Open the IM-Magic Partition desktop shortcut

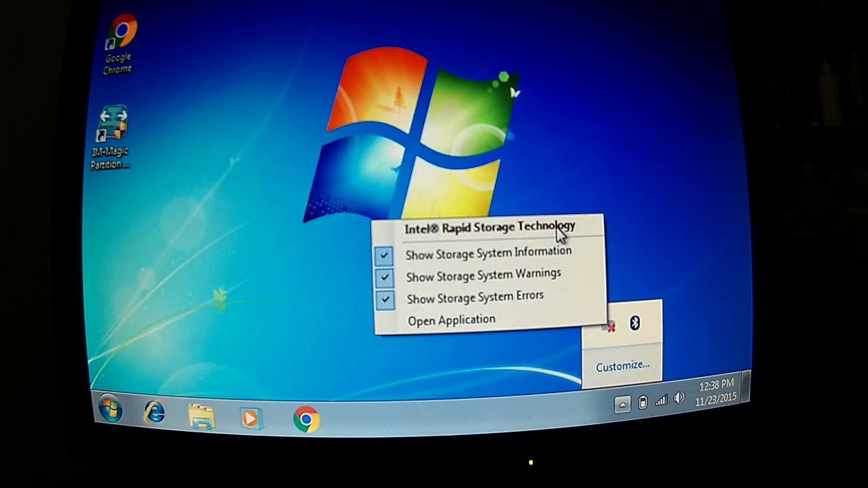click(112, 138)
